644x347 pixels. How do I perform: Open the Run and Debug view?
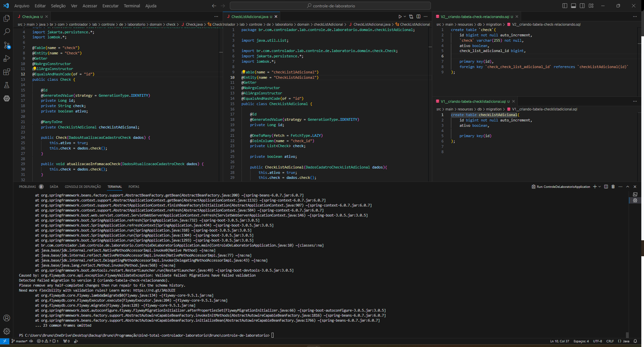(x=6, y=58)
